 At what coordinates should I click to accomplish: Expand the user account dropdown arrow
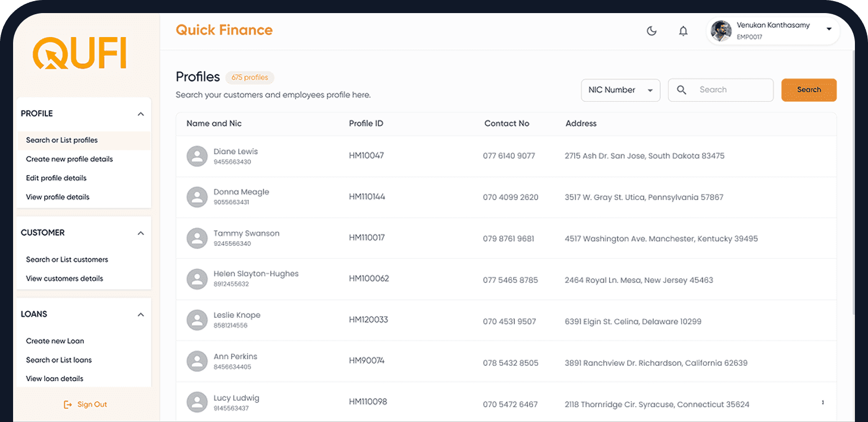click(829, 29)
